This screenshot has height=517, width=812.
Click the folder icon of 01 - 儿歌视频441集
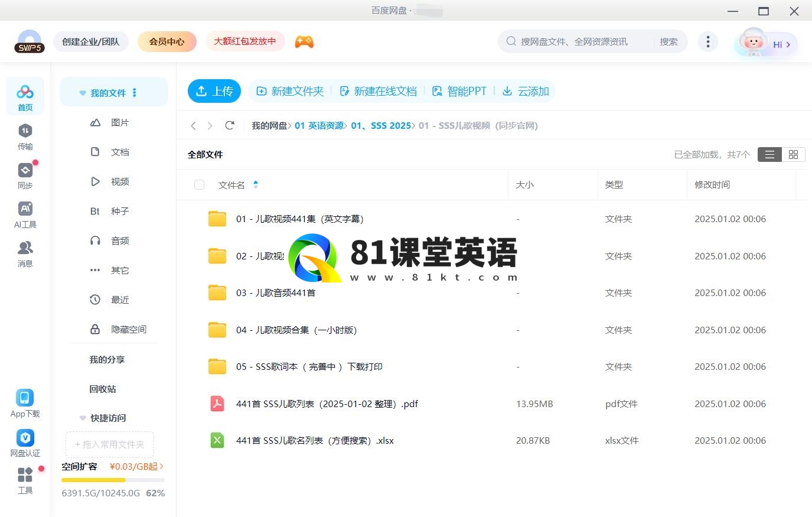(x=217, y=219)
